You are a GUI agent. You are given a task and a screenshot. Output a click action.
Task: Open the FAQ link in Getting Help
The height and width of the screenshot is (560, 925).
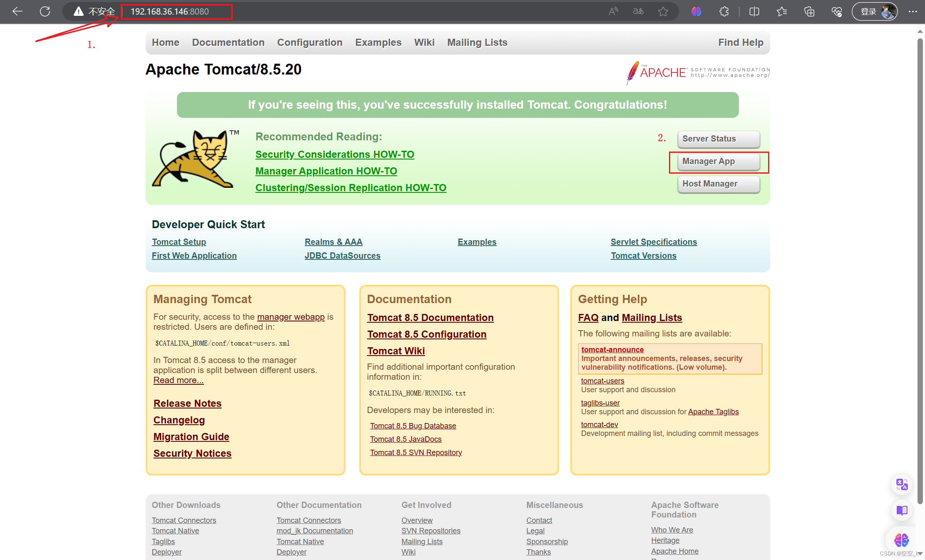pos(588,318)
